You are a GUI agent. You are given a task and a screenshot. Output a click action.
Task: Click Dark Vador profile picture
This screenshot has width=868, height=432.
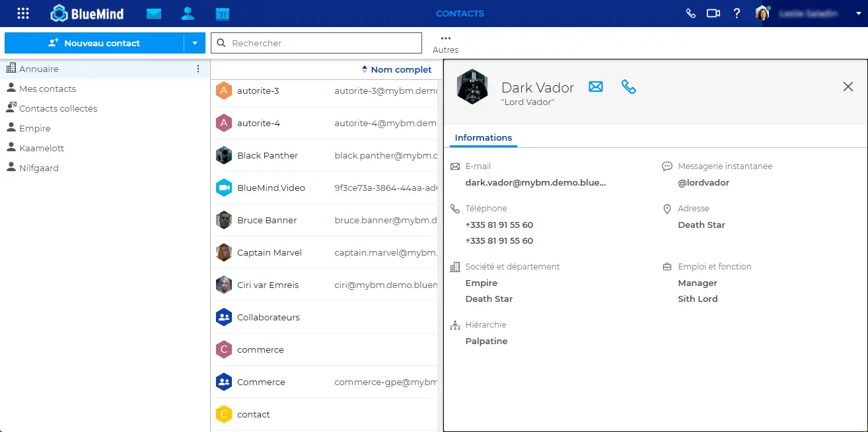tap(472, 87)
